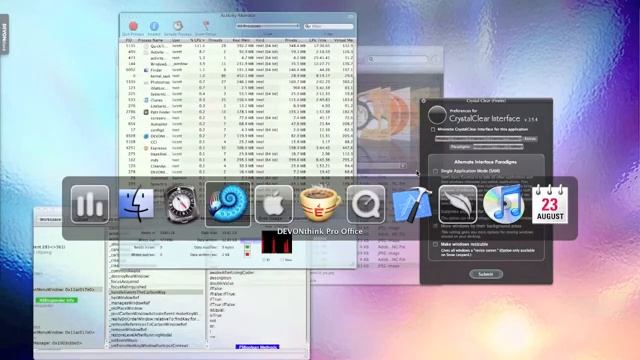The width and height of the screenshot is (640, 360).
Task: Toggle Minimize CrystalClear Interface checkbox
Action: (433, 129)
